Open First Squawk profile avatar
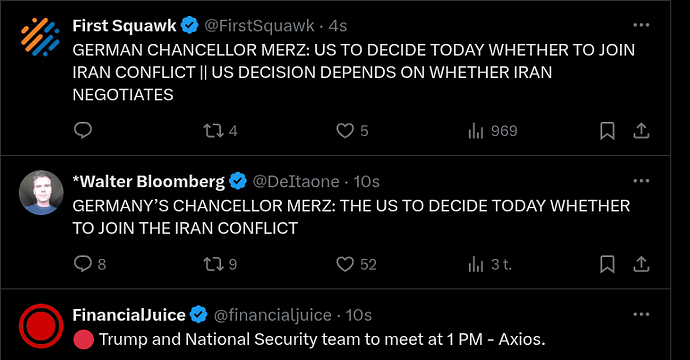Viewport: 690px width, 360px height. pyautogui.click(x=40, y=37)
